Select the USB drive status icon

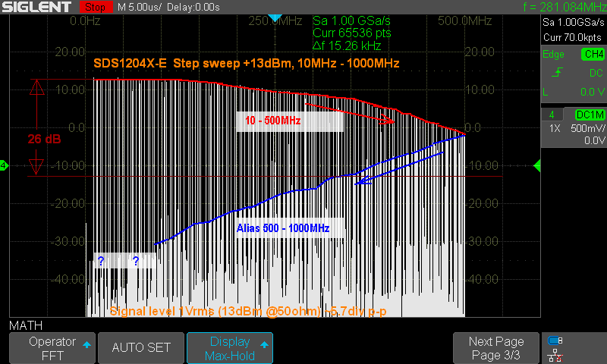point(555,340)
